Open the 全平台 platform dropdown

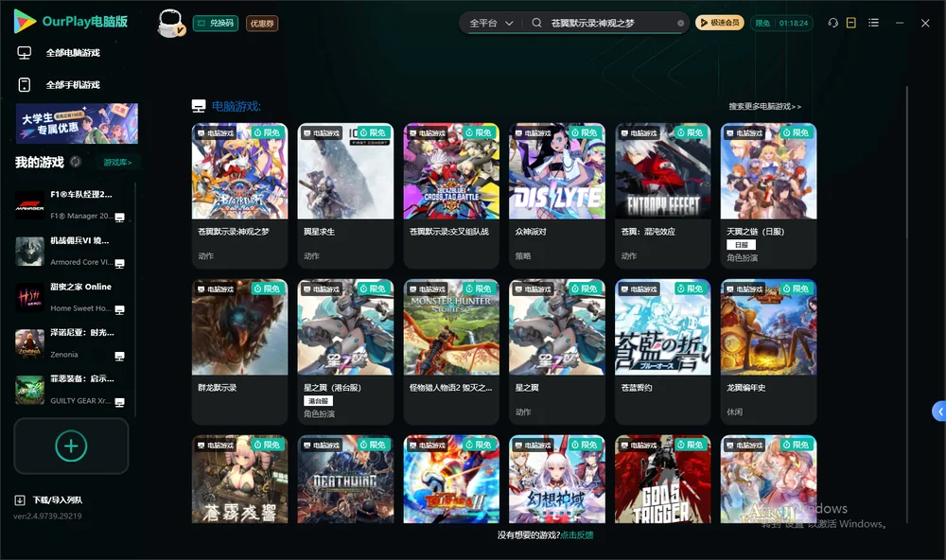tap(491, 23)
